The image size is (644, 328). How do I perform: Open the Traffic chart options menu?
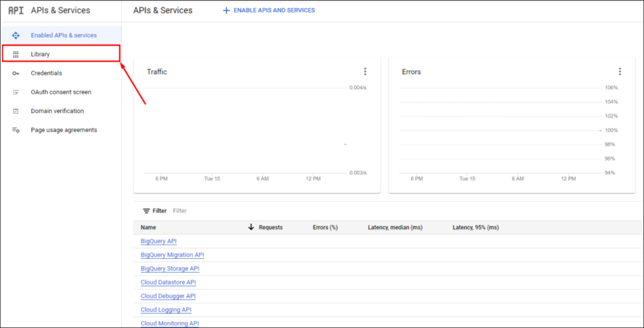point(365,72)
